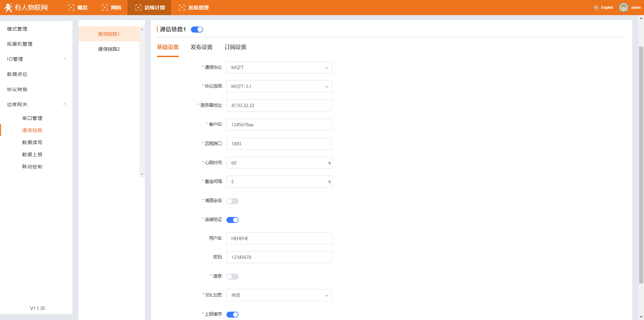Click the 概览 nav icon
This screenshot has height=320, width=644.
(x=71, y=7)
